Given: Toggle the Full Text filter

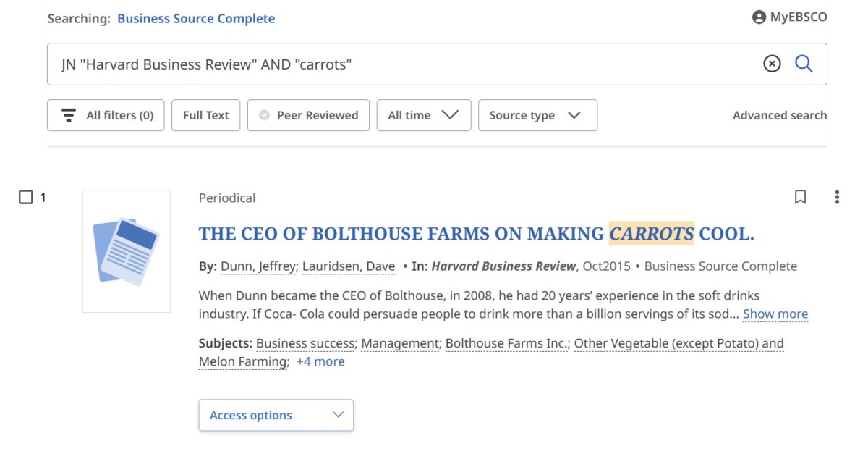Looking at the screenshot, I should [x=205, y=115].
